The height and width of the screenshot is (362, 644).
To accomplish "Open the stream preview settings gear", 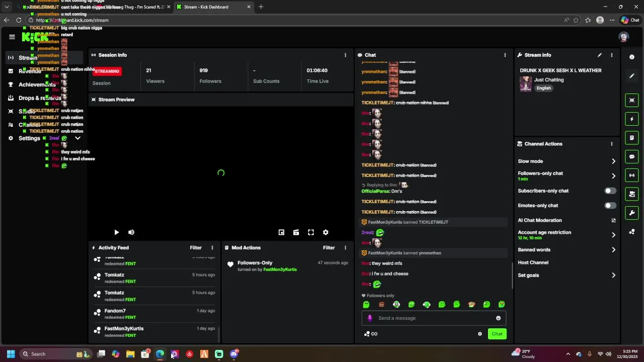I will pyautogui.click(x=326, y=232).
